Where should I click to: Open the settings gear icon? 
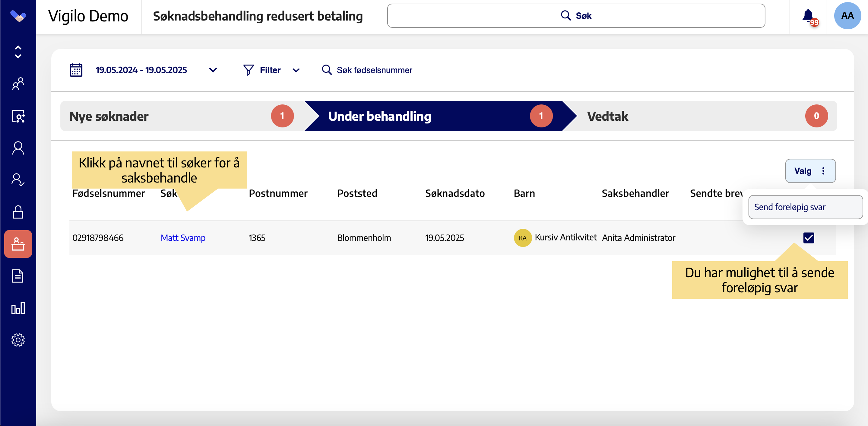[x=18, y=340]
